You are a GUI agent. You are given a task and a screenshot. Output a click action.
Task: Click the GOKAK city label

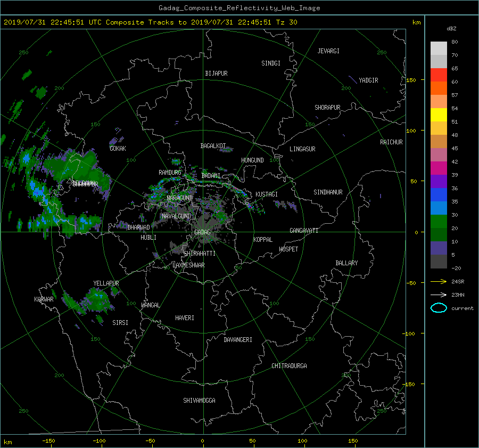(x=118, y=149)
